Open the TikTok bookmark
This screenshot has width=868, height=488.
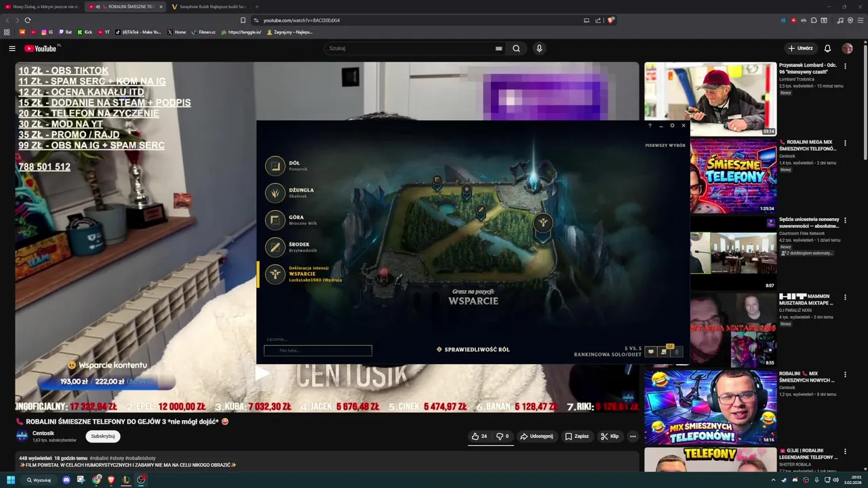(138, 32)
